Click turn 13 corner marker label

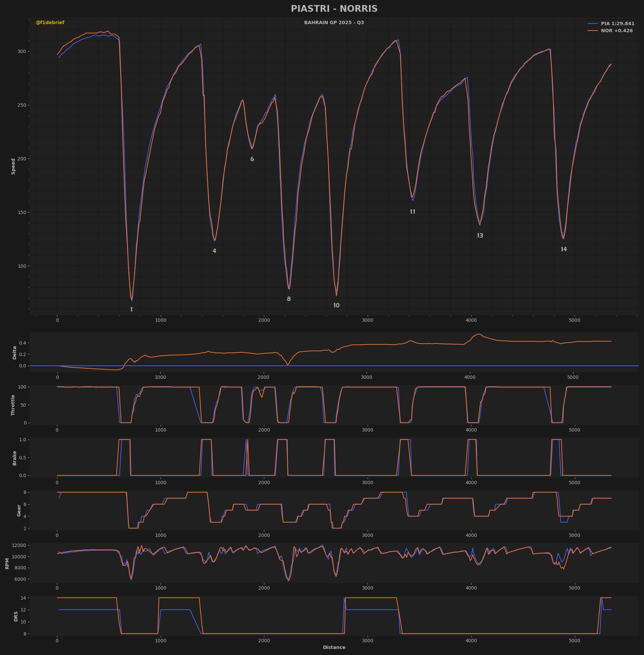(480, 236)
